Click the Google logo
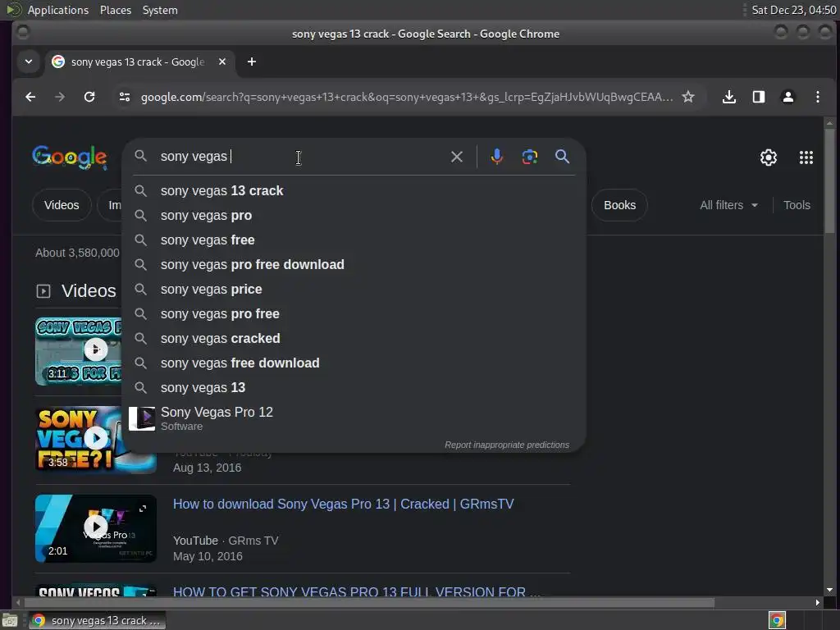This screenshot has width=840, height=630. click(69, 157)
